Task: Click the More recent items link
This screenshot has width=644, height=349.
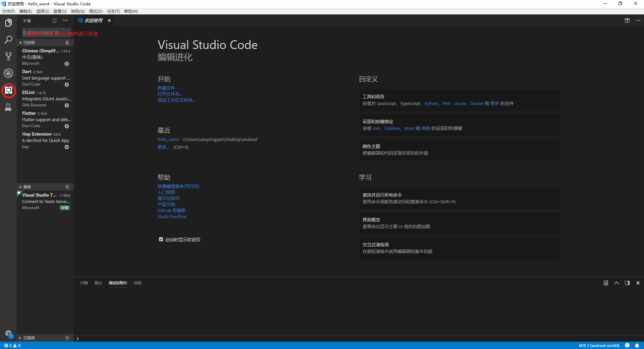Action: pos(163,147)
